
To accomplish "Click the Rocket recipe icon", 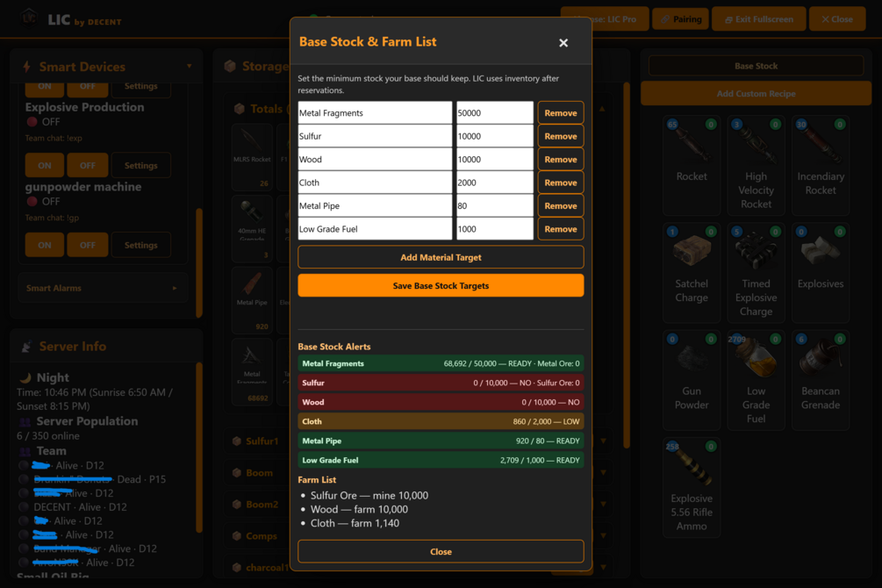I will click(x=692, y=144).
